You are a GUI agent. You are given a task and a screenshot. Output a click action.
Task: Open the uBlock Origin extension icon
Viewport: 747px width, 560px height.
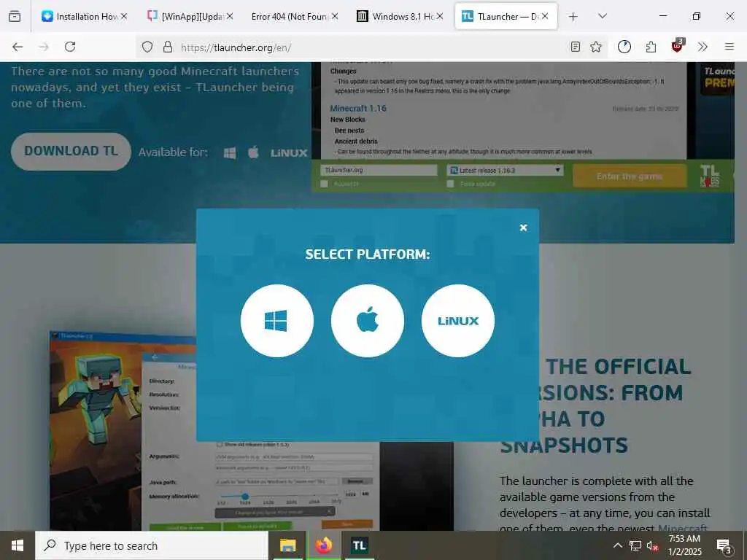click(677, 46)
